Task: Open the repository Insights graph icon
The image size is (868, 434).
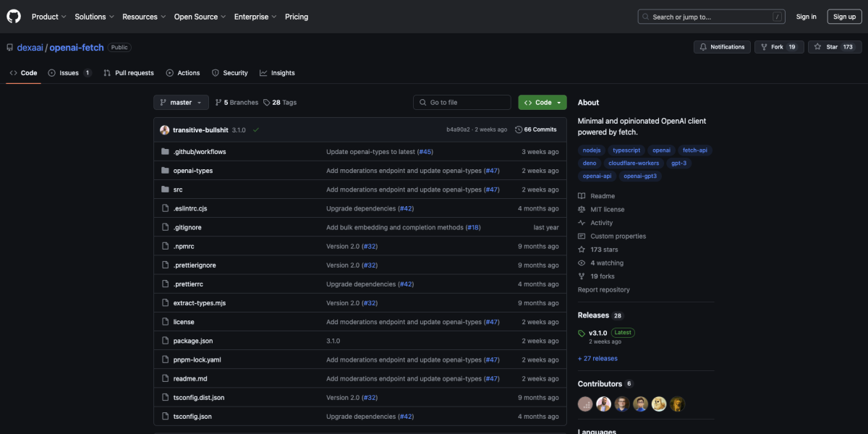Action: (x=262, y=72)
